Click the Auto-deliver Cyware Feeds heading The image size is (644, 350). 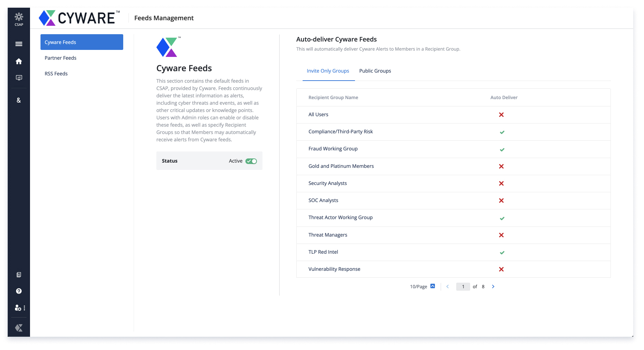pos(336,39)
